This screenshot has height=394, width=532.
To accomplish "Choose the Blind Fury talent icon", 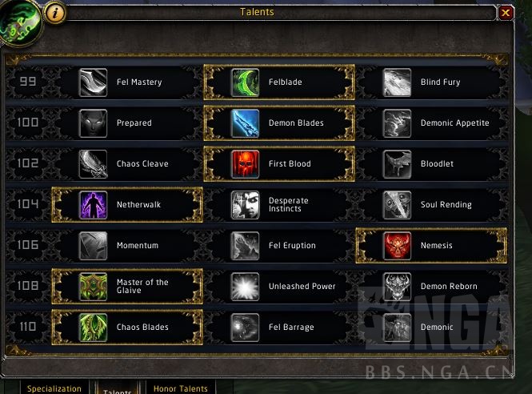I will [x=397, y=82].
